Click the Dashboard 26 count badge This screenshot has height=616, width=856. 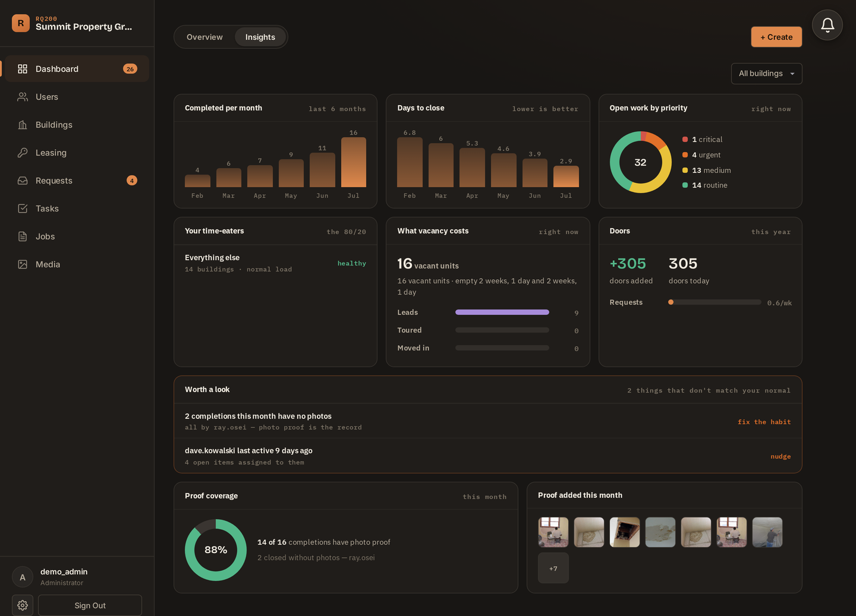pyautogui.click(x=130, y=69)
